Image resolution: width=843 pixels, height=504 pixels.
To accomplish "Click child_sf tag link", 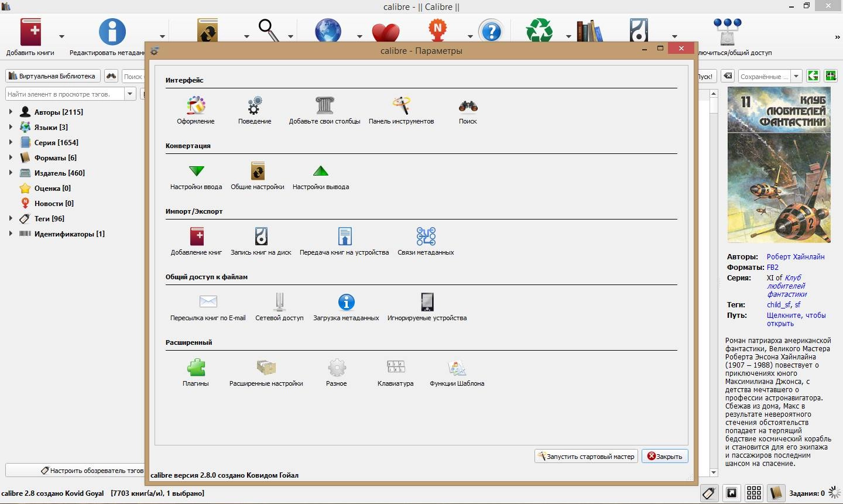I will pos(779,304).
